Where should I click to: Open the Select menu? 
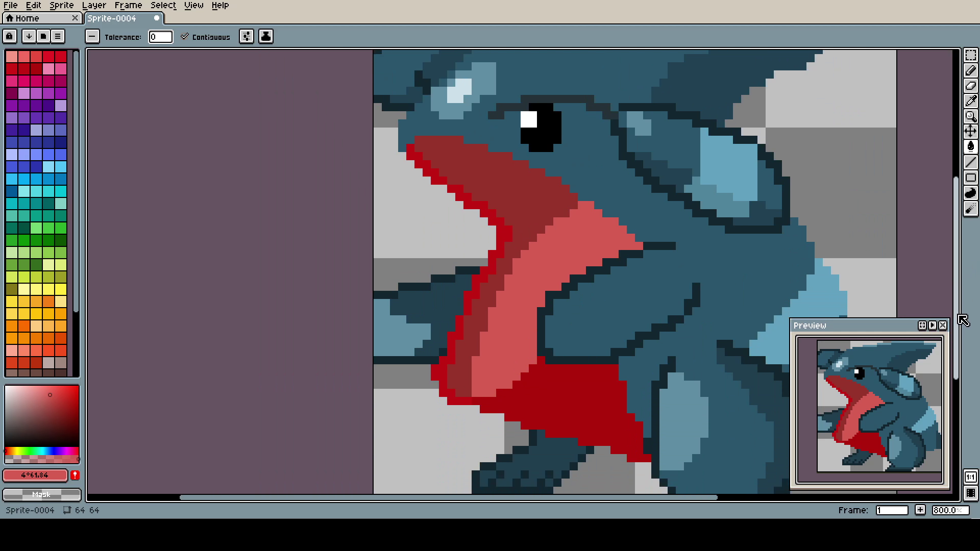click(x=163, y=5)
